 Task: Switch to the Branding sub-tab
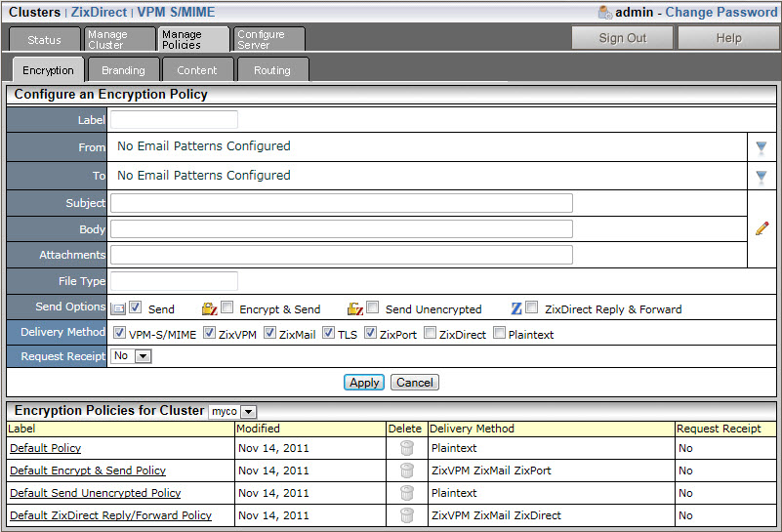[x=123, y=70]
